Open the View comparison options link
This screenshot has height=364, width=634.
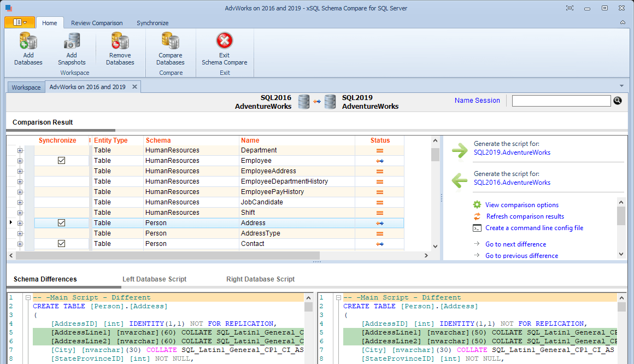(522, 205)
